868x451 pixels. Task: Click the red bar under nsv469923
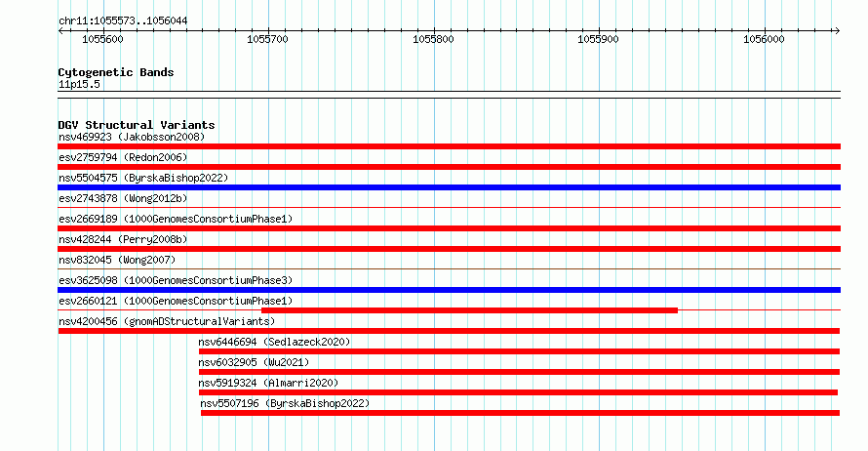coord(449,146)
